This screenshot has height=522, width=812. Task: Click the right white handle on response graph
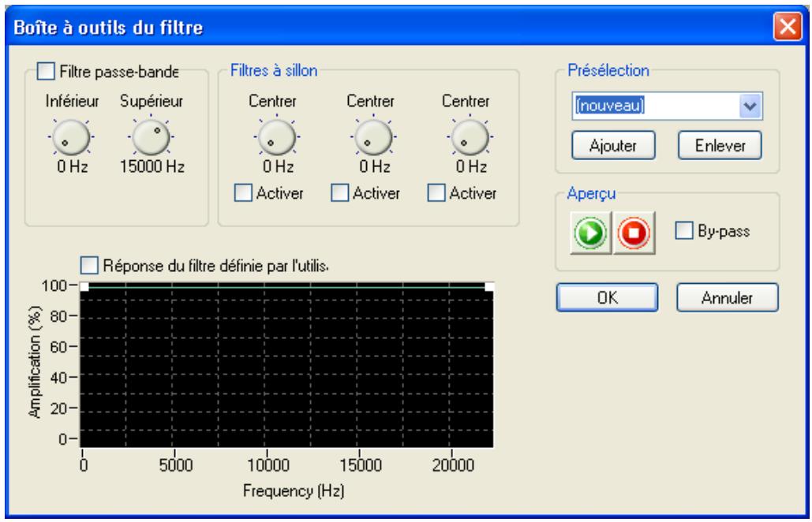(x=489, y=286)
